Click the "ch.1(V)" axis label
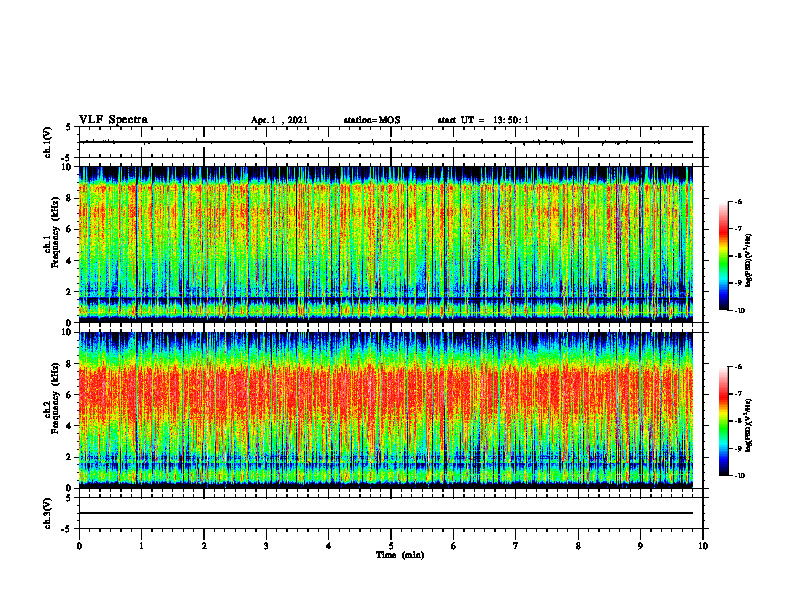The height and width of the screenshot is (612, 792). (x=47, y=142)
